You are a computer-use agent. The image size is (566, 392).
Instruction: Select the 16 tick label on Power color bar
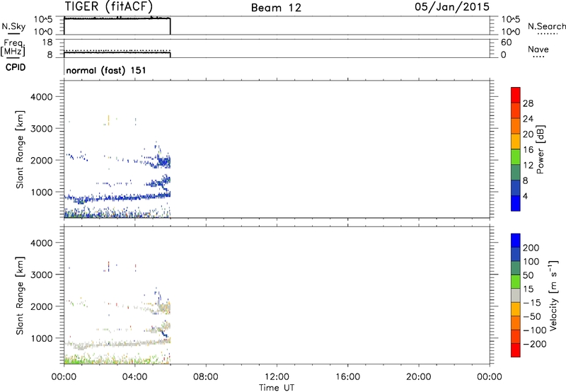[x=528, y=150]
